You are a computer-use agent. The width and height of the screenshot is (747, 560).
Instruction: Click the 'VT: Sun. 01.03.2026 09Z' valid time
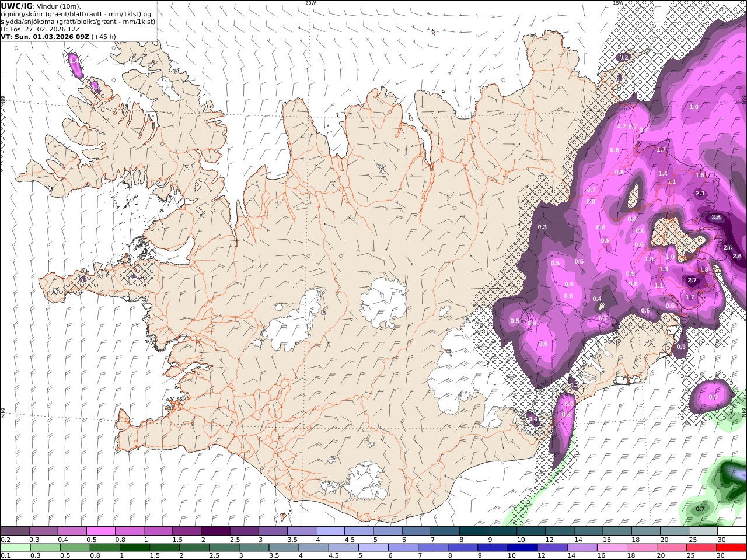click(45, 37)
